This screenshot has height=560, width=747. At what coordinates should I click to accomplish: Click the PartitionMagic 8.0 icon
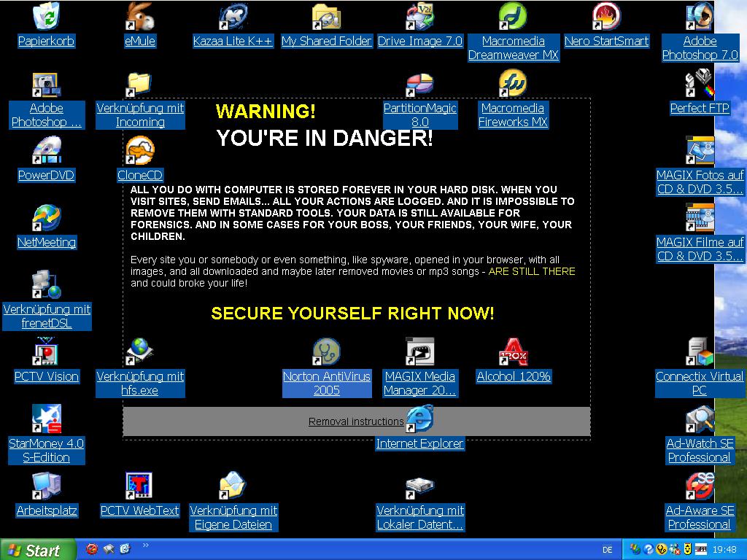click(x=419, y=85)
